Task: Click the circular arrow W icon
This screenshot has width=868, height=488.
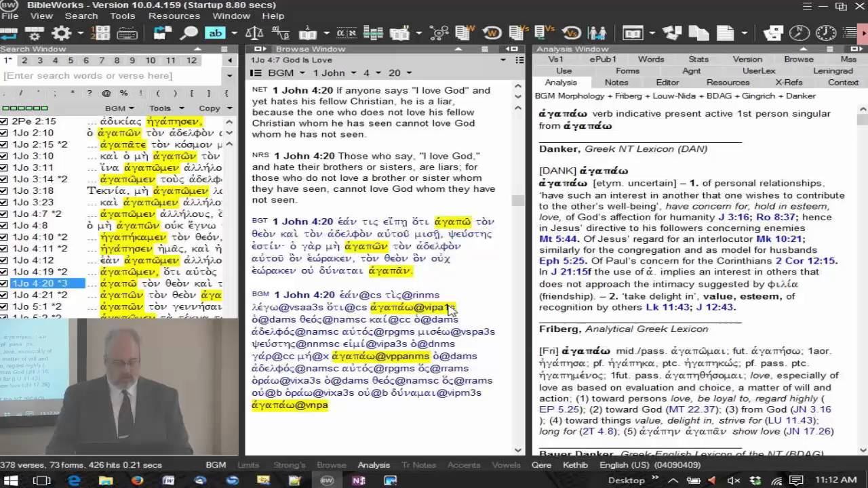Action: coord(492,33)
